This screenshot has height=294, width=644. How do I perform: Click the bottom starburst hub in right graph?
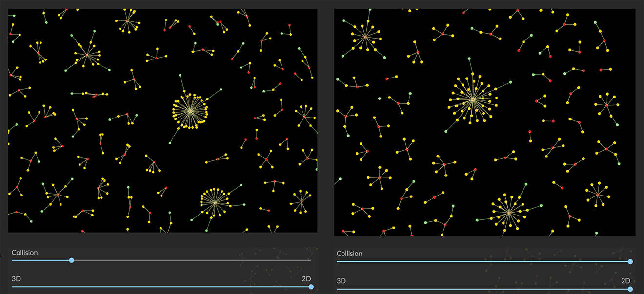click(509, 213)
